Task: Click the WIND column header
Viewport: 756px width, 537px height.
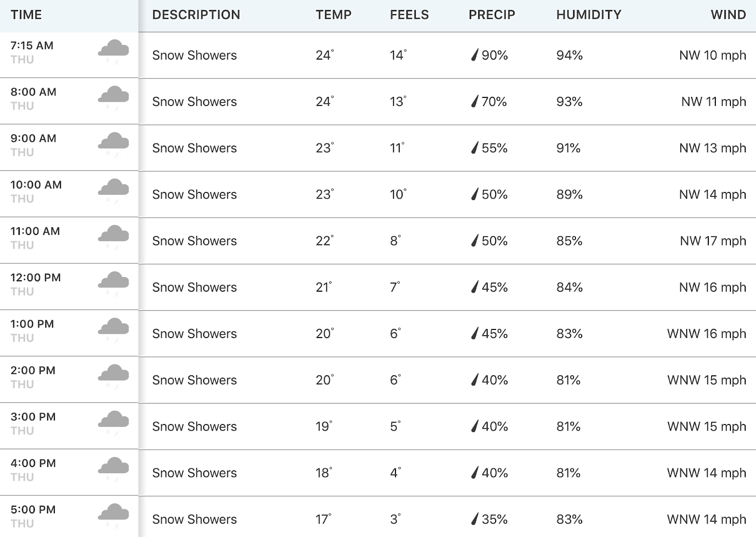Action: [x=728, y=15]
